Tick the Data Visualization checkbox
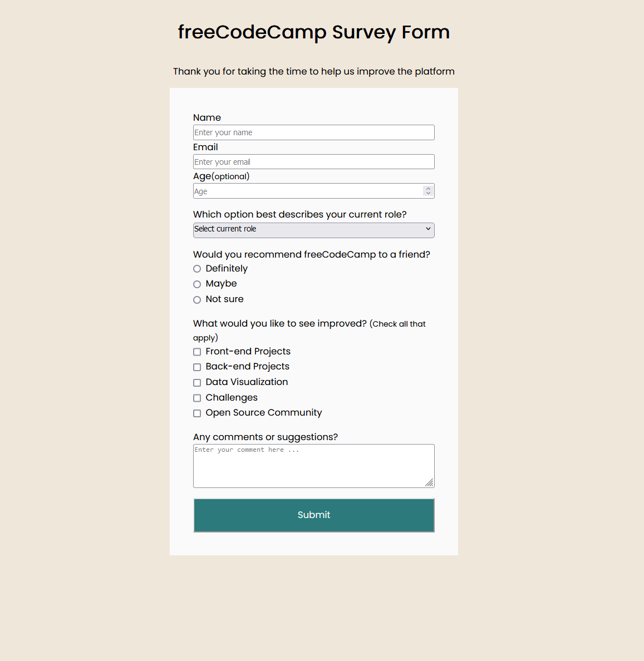Image resolution: width=644 pixels, height=661 pixels. [197, 382]
